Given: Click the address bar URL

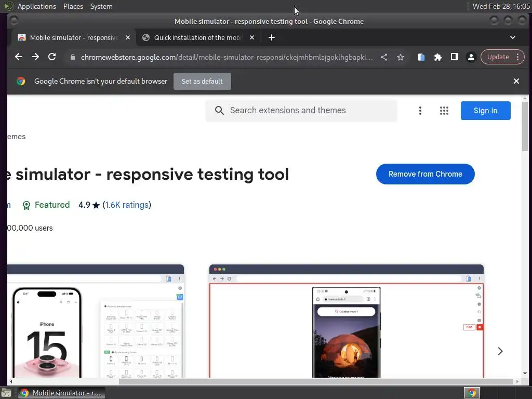Looking at the screenshot, I should [x=227, y=57].
